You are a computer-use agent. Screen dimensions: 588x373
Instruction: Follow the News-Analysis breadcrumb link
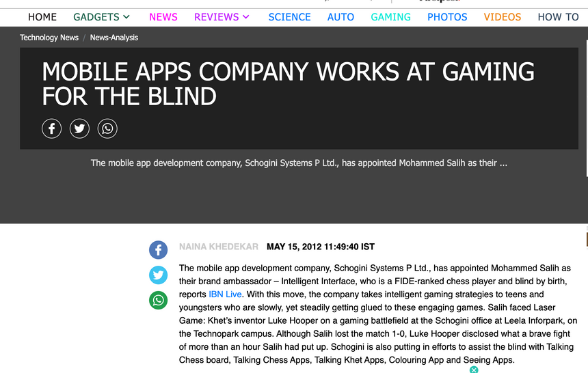pyautogui.click(x=114, y=38)
